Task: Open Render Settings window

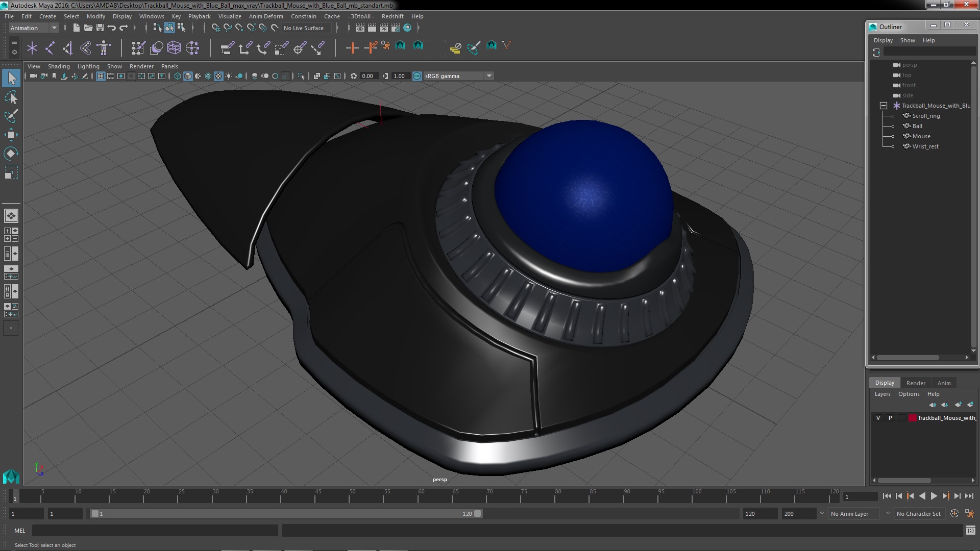Action: click(396, 28)
